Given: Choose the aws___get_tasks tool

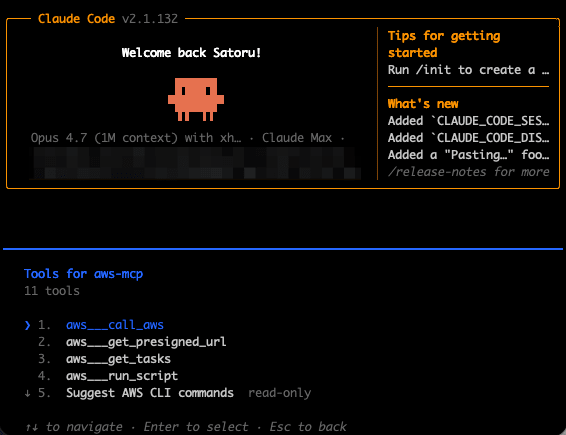Looking at the screenshot, I should pos(118,359).
